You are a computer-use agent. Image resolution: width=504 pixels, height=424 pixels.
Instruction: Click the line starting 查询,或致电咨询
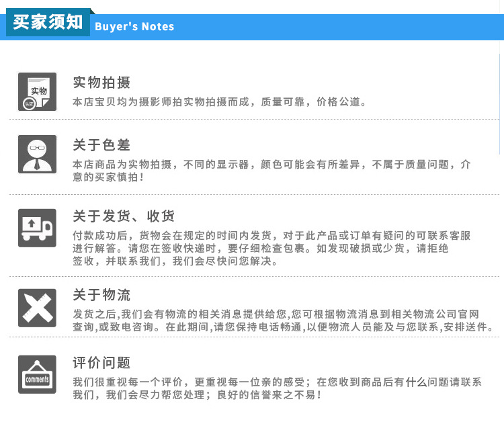pos(283,327)
